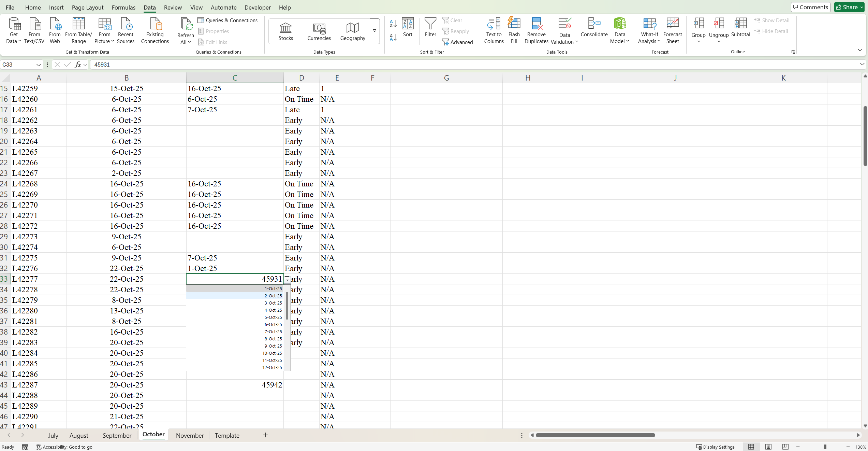The width and height of the screenshot is (868, 451).
Task: Open the Template sheet tab
Action: (x=227, y=435)
